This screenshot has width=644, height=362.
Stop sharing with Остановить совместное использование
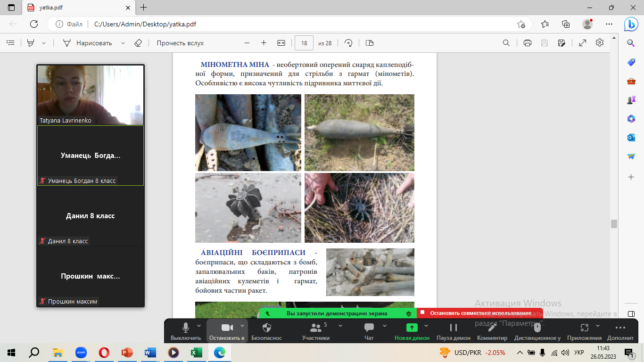(480, 313)
